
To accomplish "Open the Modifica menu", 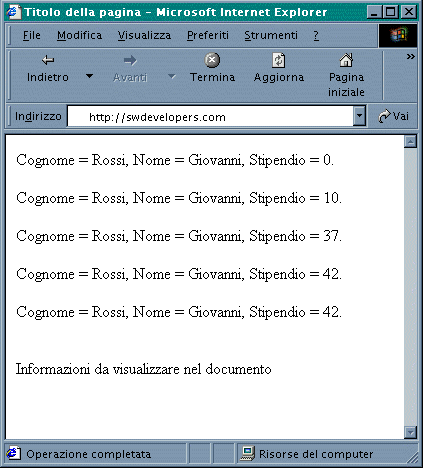I will [x=79, y=35].
